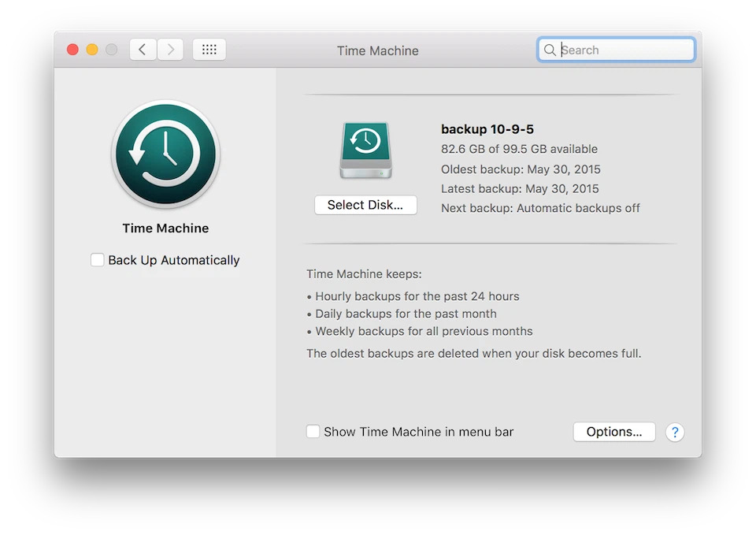This screenshot has height=535, width=756.
Task: Click 'Next backup: Automatic backups off' text
Action: coord(540,208)
